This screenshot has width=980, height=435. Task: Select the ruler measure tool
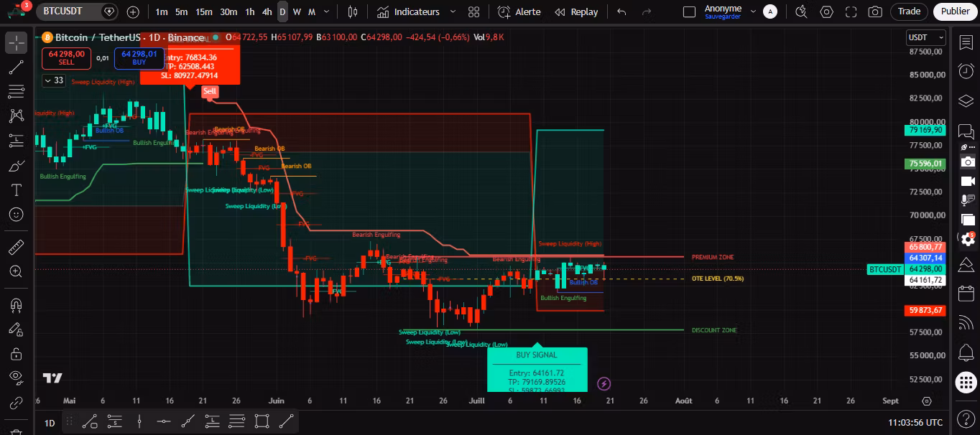17,248
